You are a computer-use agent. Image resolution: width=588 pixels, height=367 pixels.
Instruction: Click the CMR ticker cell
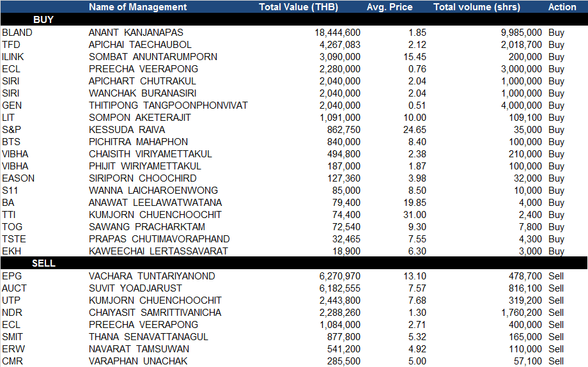pos(12,361)
